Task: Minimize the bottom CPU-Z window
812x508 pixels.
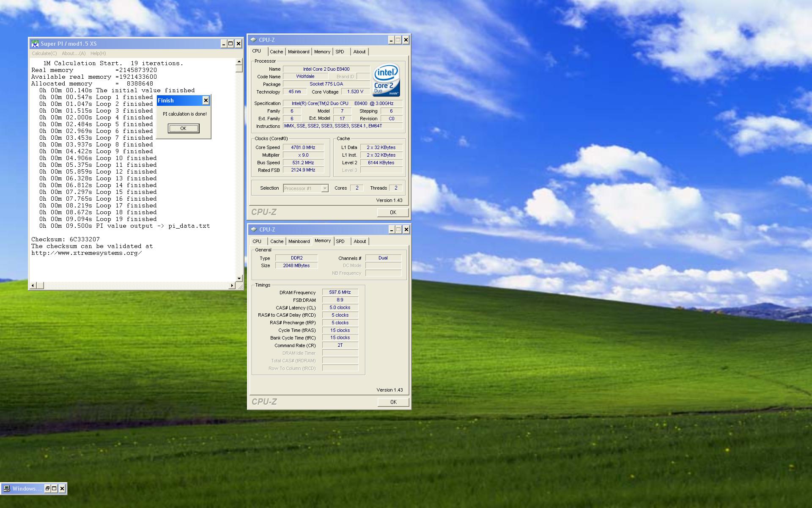Action: click(392, 229)
